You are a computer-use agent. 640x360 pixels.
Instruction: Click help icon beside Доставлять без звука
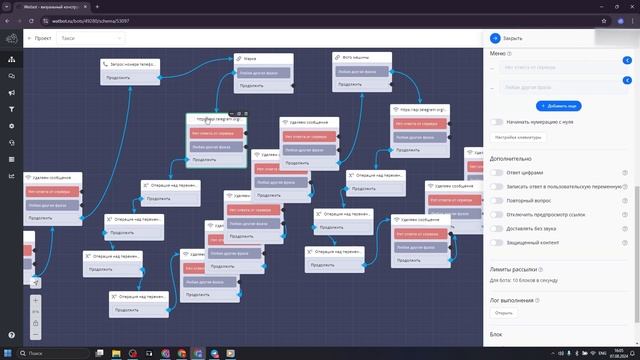[624, 229]
